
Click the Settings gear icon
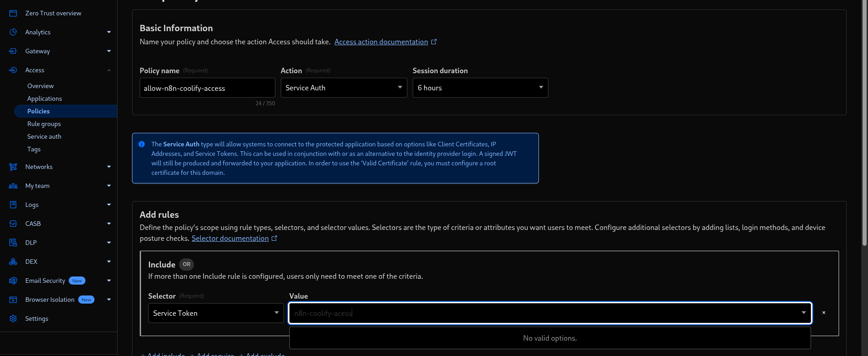coord(13,319)
